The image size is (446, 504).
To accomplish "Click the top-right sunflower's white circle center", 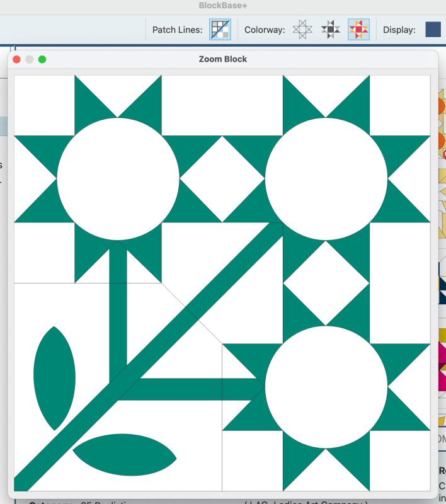I will (326, 180).
